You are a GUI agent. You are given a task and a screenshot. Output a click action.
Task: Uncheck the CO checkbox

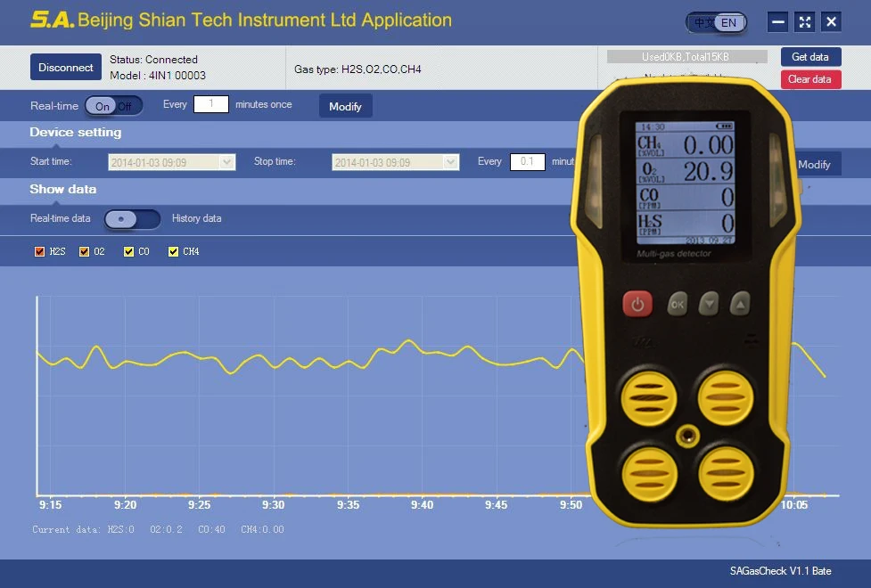128,251
